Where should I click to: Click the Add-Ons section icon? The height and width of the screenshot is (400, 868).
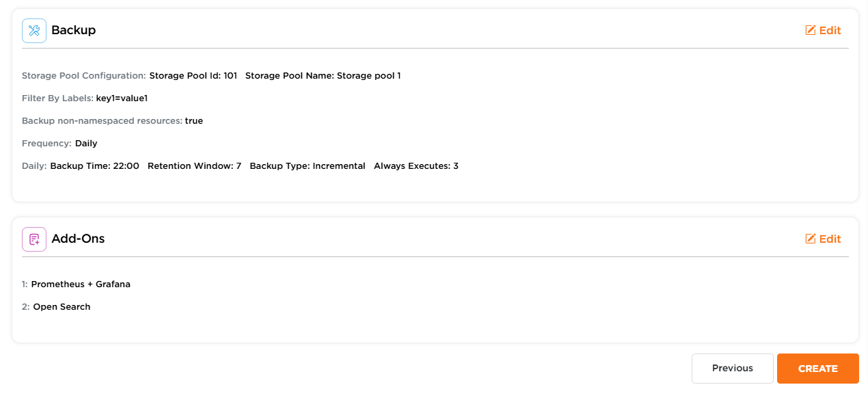pyautogui.click(x=34, y=239)
